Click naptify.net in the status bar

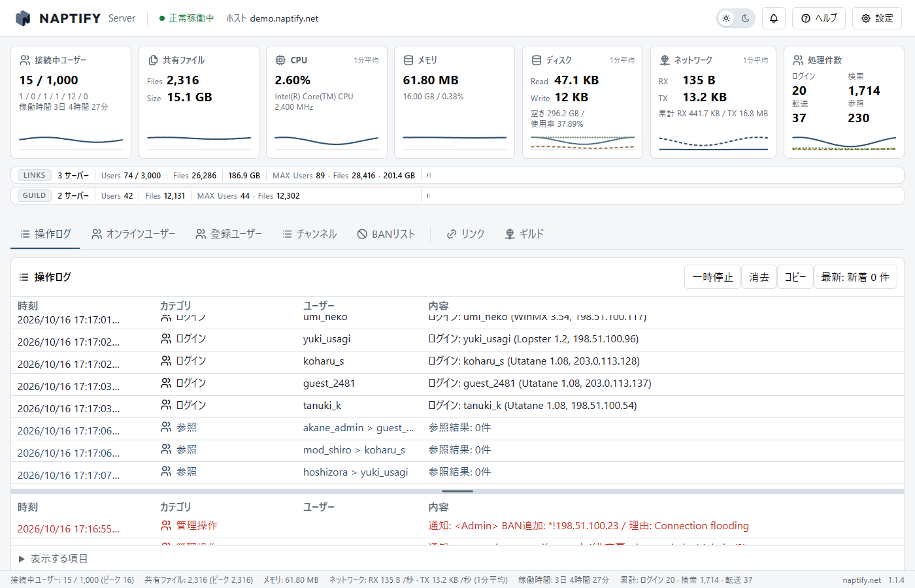tap(862, 580)
